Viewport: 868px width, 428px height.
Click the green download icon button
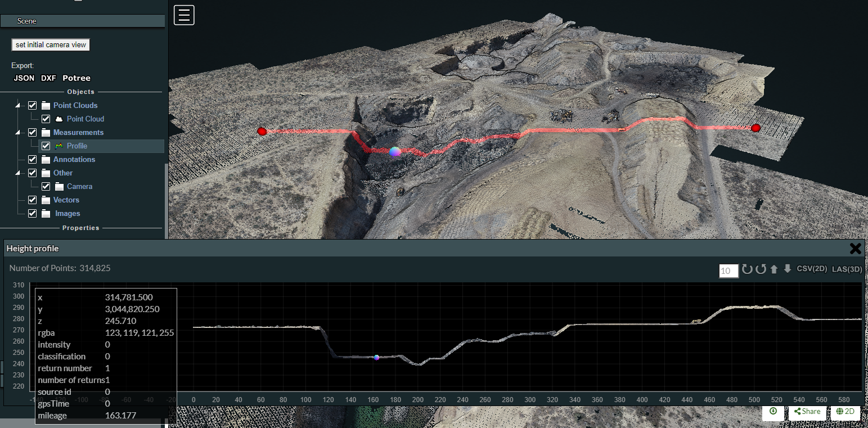[773, 412]
